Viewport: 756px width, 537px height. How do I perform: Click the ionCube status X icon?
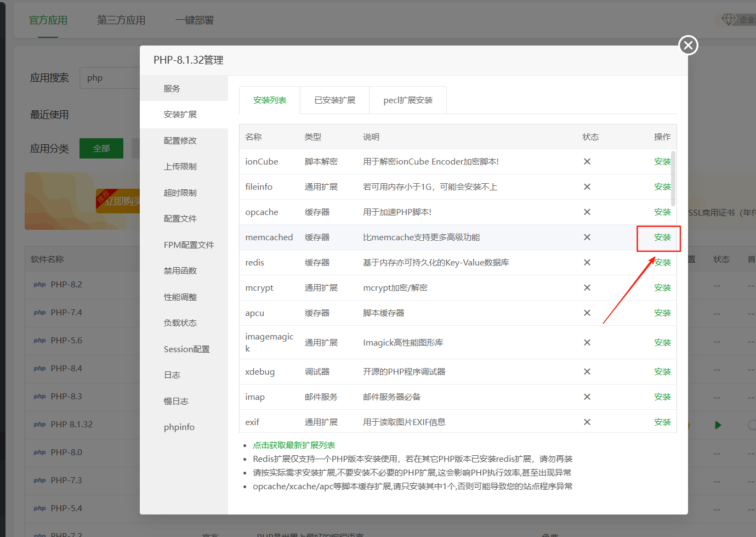tap(587, 161)
